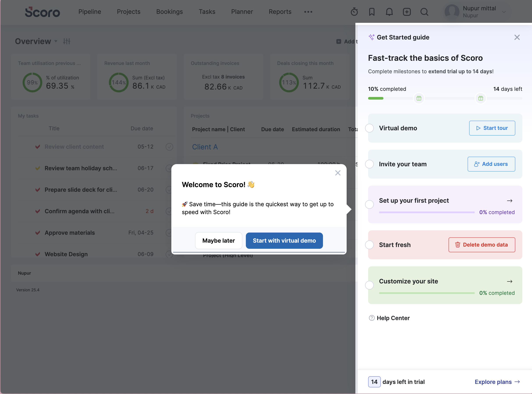
Task: Mark Website Design task as done
Action: pyautogui.click(x=169, y=254)
